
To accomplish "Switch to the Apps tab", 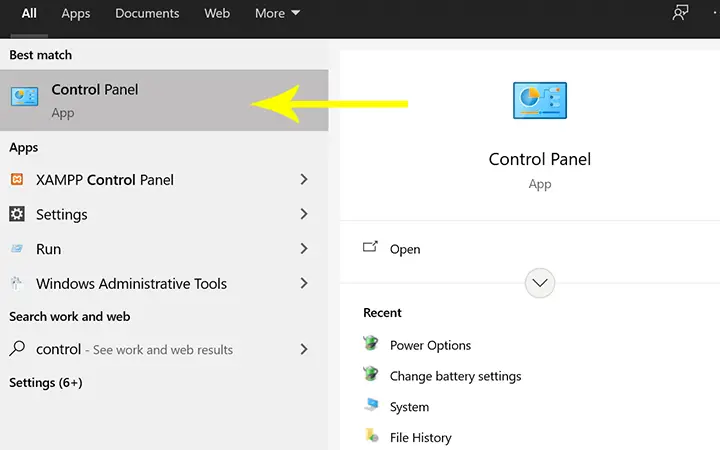I will pos(76,13).
